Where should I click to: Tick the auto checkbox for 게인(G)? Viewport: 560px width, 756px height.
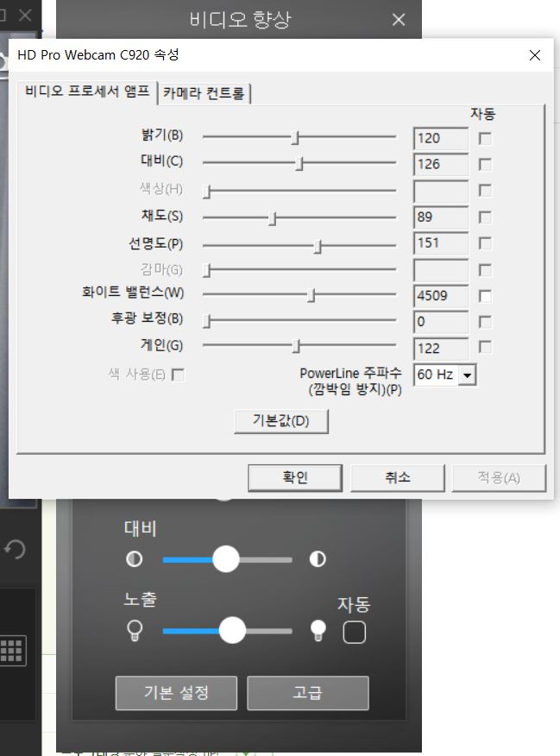click(485, 347)
